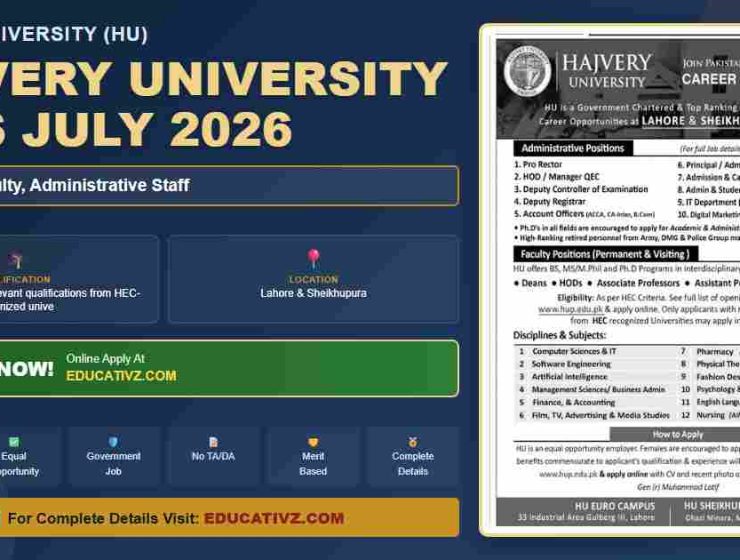Screen dimensions: 740x560
Task: Click 'Pharmacy' in disciplines list
Action: [x=715, y=352]
